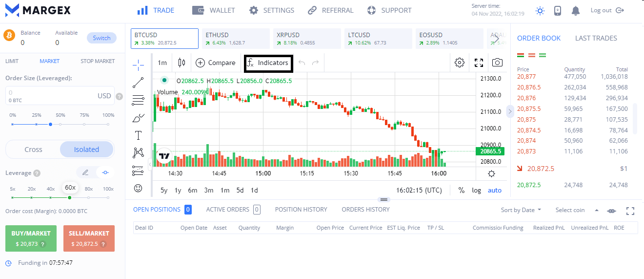644x279 pixels.
Task: Set leverage slider to 100x
Action: pos(108,197)
